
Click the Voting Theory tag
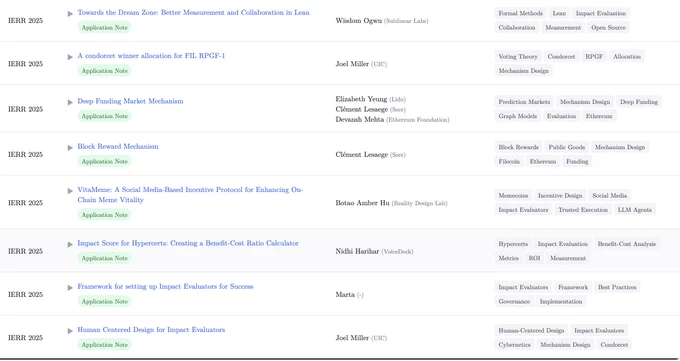click(x=518, y=56)
